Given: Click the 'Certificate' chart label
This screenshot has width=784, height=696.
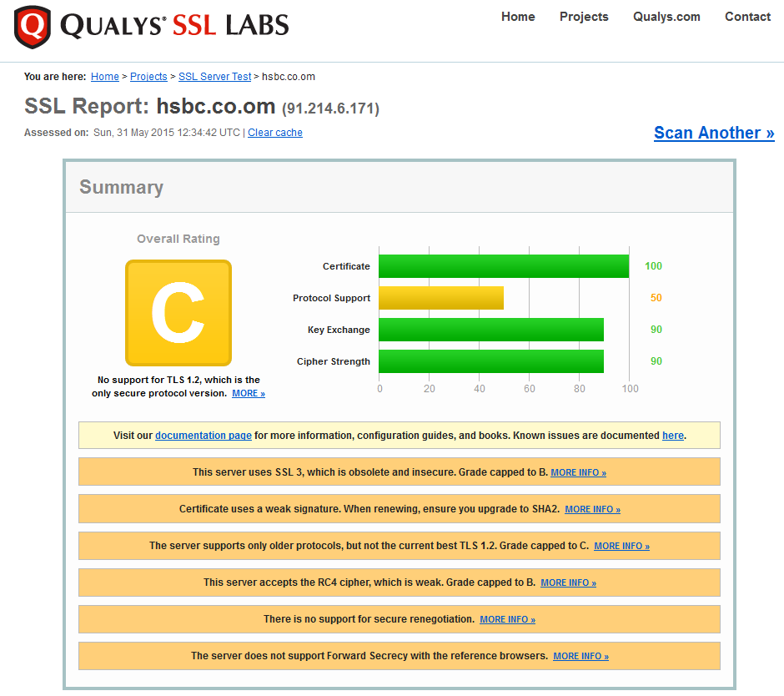Looking at the screenshot, I should pyautogui.click(x=346, y=266).
